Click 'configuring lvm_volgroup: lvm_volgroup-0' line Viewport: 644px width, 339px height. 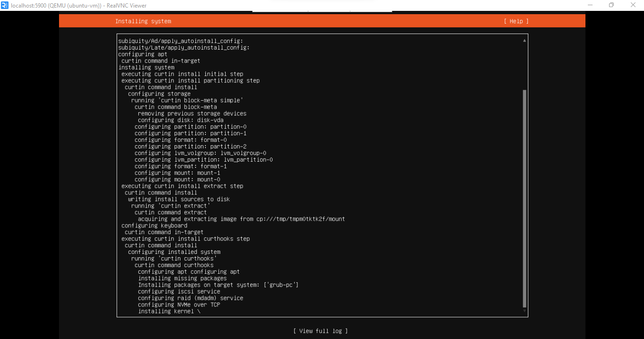click(200, 154)
